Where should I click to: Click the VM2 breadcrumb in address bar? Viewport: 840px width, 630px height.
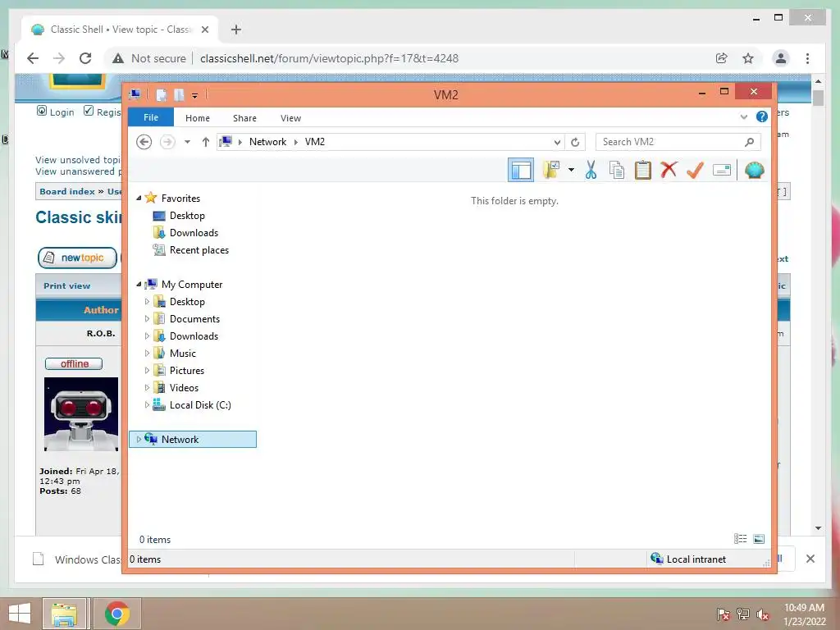pos(314,142)
